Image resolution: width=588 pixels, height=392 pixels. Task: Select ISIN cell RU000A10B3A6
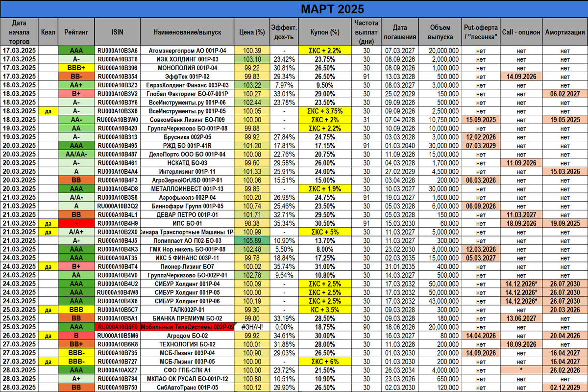coord(117,51)
